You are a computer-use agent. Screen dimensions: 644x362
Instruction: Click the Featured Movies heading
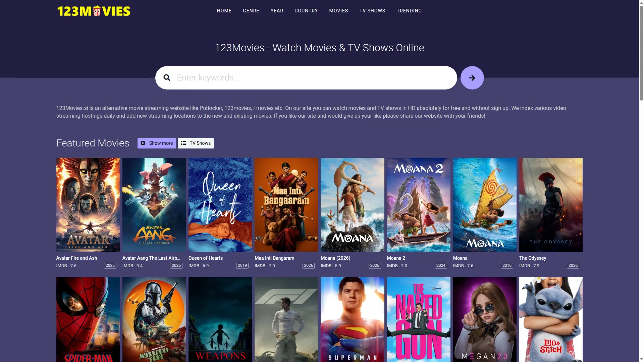point(93,143)
